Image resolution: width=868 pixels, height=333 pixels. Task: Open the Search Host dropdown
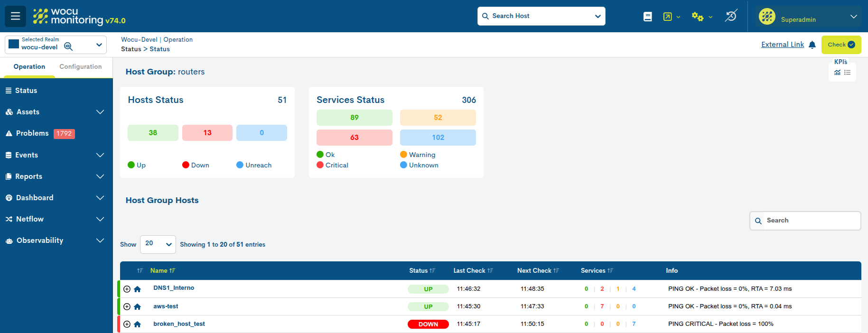click(541, 16)
